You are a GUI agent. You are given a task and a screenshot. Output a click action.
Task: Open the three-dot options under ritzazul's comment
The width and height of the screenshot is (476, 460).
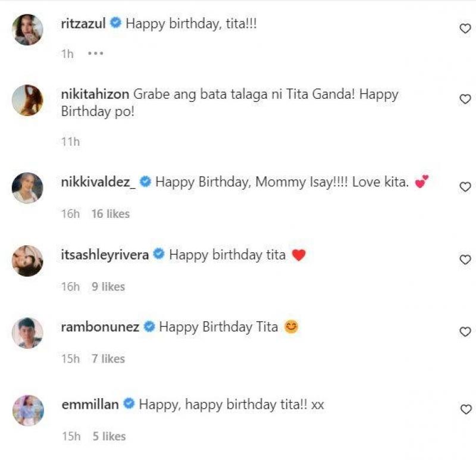click(x=95, y=54)
